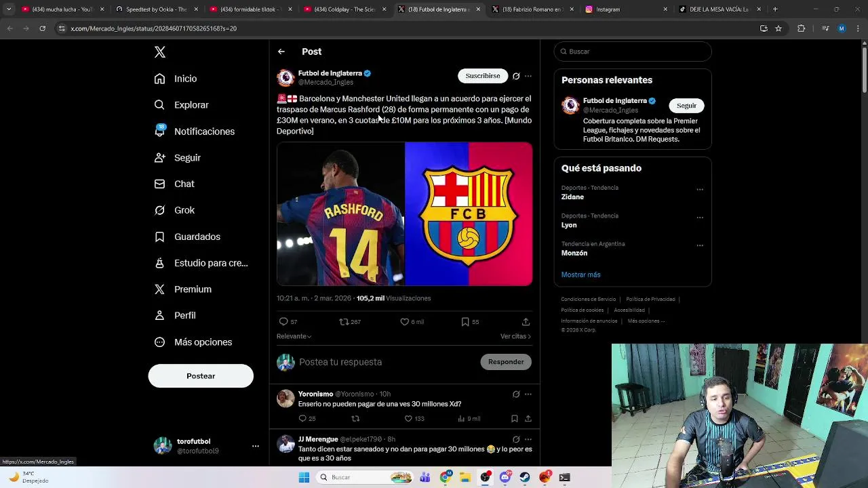The height and width of the screenshot is (488, 868).
Task: Click the Postear button
Action: click(201, 376)
